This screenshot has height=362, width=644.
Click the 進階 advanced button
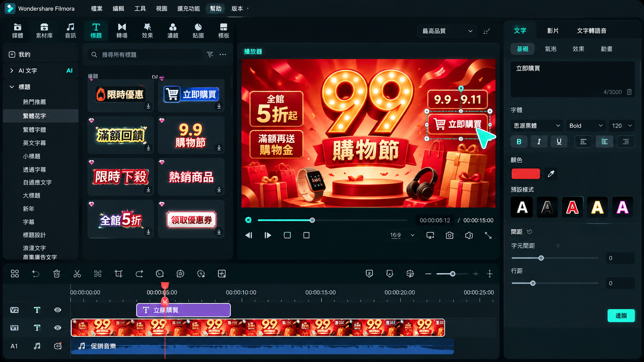pyautogui.click(x=621, y=315)
